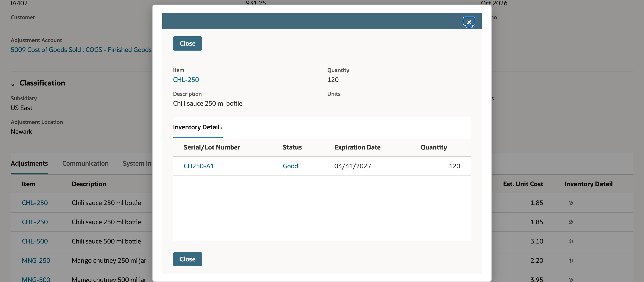
Task: Click the Est. Unit Cost column header
Action: pyautogui.click(x=523, y=184)
